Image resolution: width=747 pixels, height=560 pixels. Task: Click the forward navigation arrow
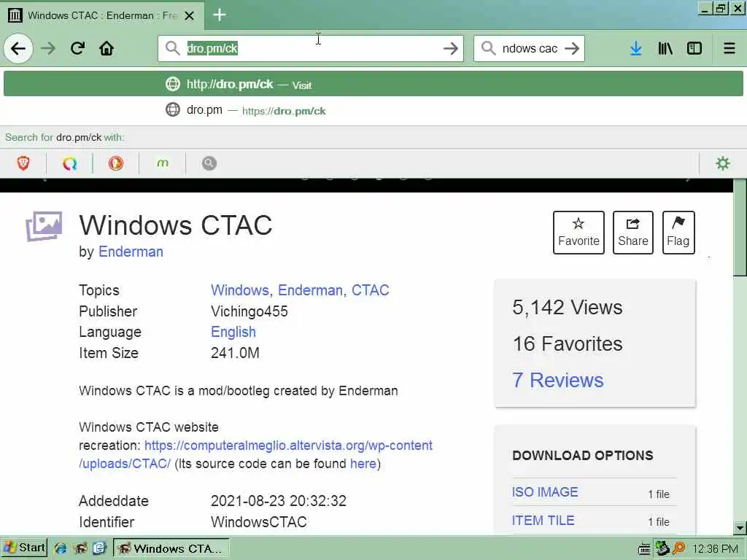[48, 49]
